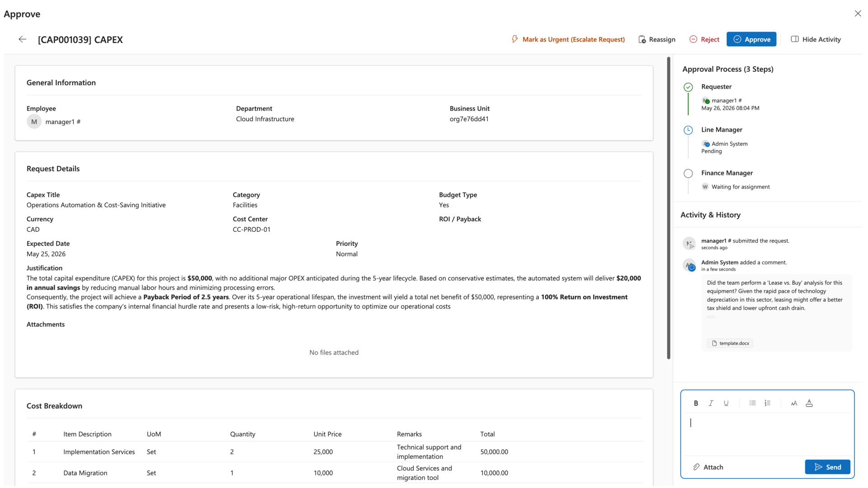The width and height of the screenshot is (868, 488).
Task: Select the Cost Center value CC-PROD-01
Action: pos(251,230)
